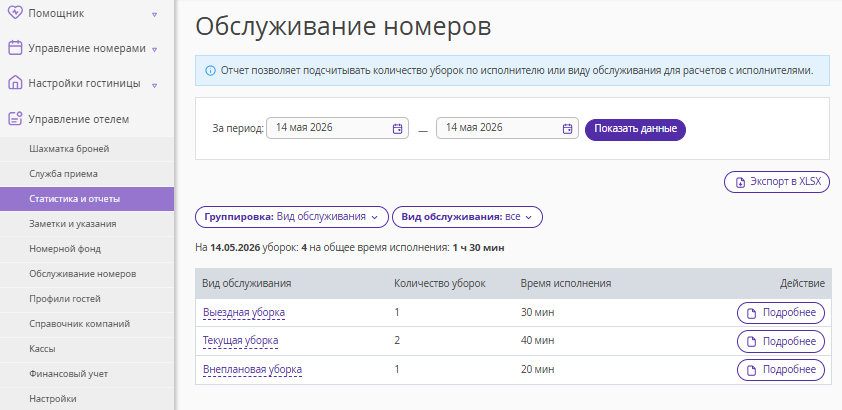Go to Кассы in sidebar

pos(87,349)
